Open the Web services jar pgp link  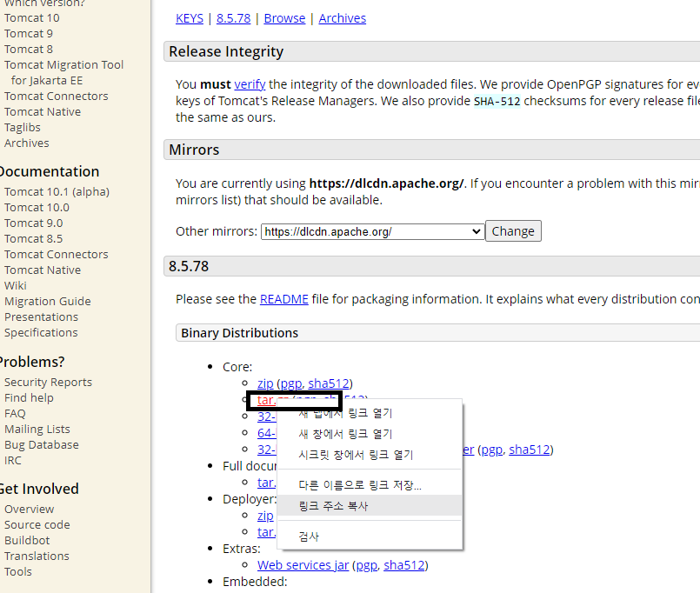click(366, 565)
